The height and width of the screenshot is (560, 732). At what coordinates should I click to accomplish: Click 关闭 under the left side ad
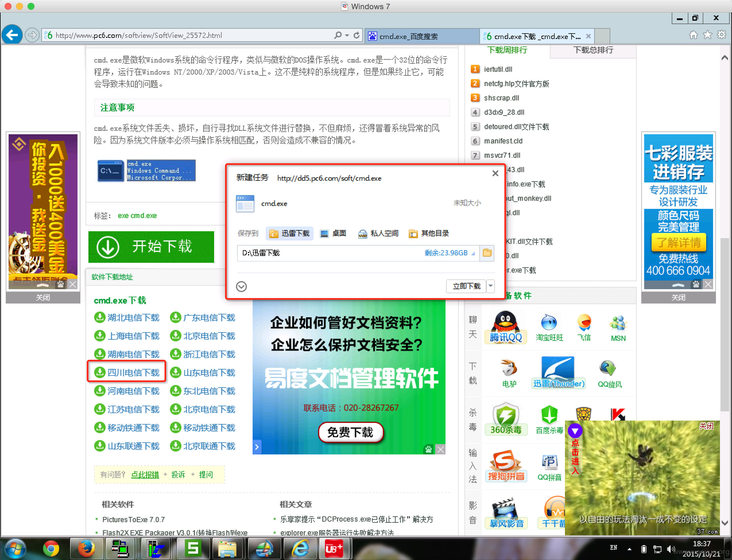pyautogui.click(x=43, y=297)
